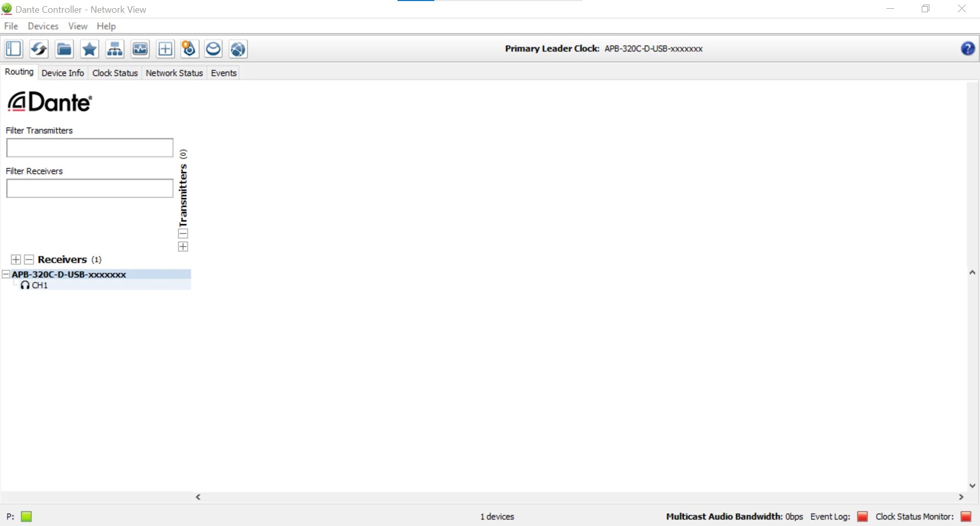Select the CH1 receiver channel
980x526 pixels.
click(x=39, y=285)
